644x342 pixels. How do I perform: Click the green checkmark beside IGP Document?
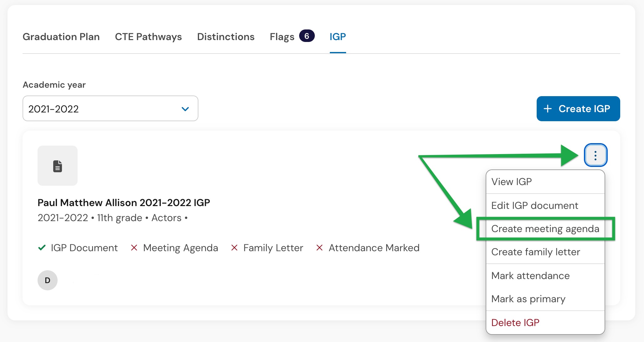click(42, 248)
